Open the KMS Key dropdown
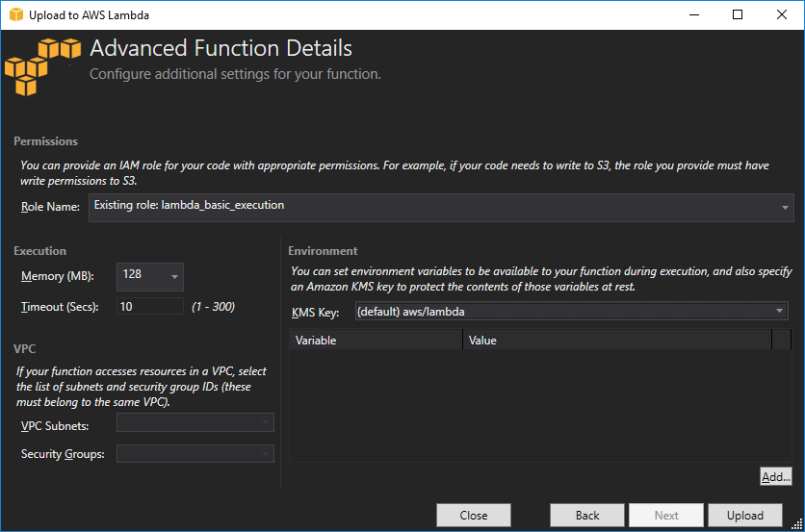 (570, 312)
